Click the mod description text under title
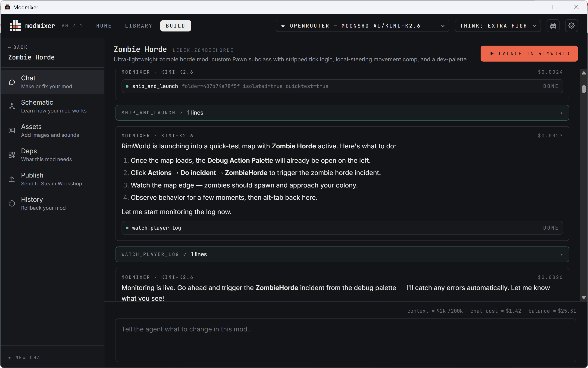588x368 pixels. pos(293,59)
